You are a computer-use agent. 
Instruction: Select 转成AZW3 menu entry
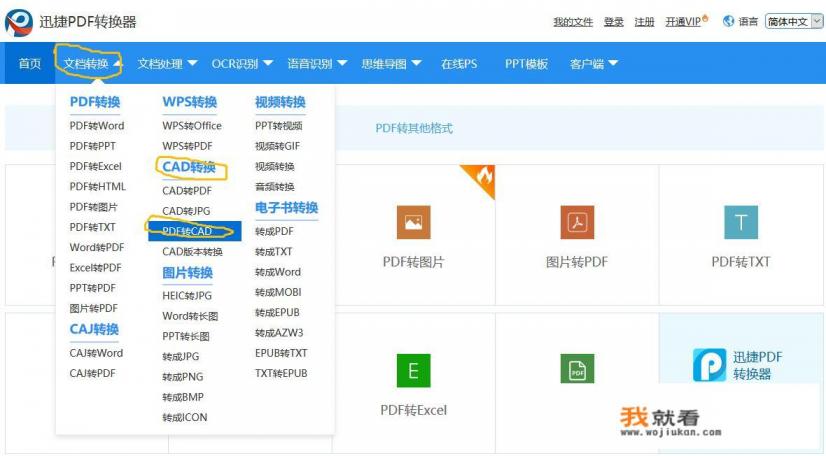tap(279, 333)
